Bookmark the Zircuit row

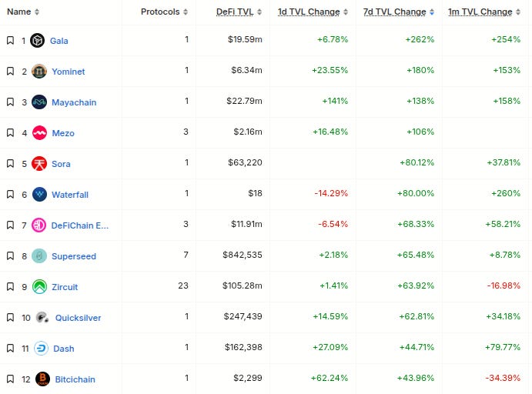coord(10,287)
